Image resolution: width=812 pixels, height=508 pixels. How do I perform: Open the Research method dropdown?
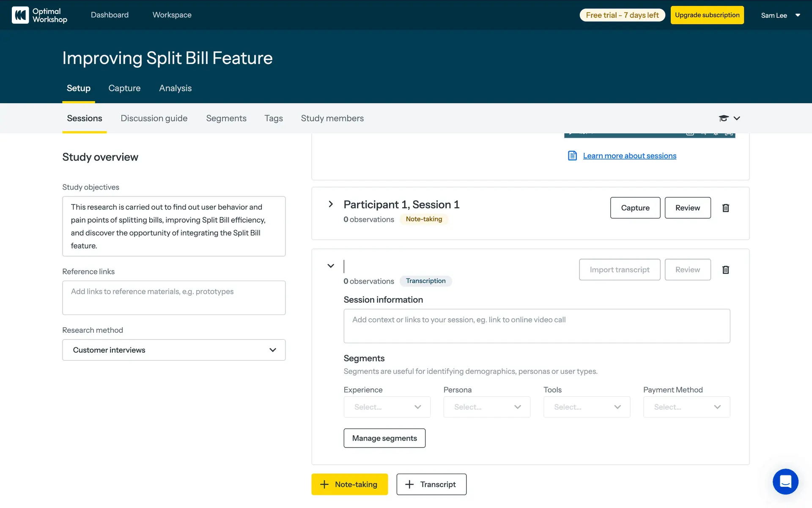(174, 350)
